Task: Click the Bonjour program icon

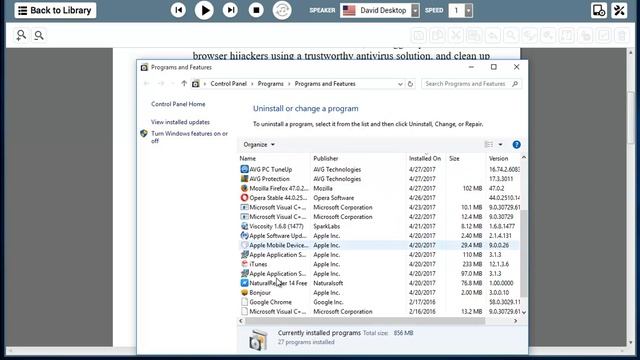Action: point(244,293)
